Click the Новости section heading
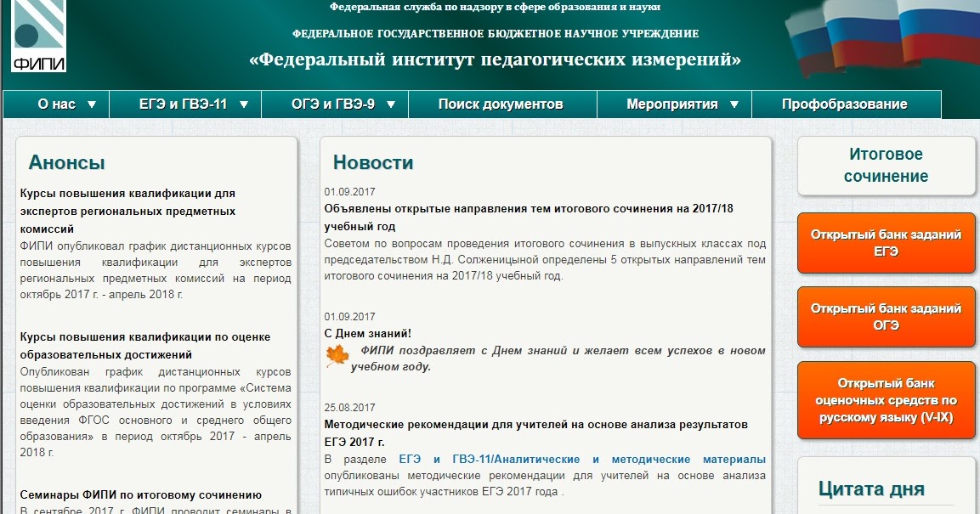Screen dimensions: 980x514 [373, 162]
